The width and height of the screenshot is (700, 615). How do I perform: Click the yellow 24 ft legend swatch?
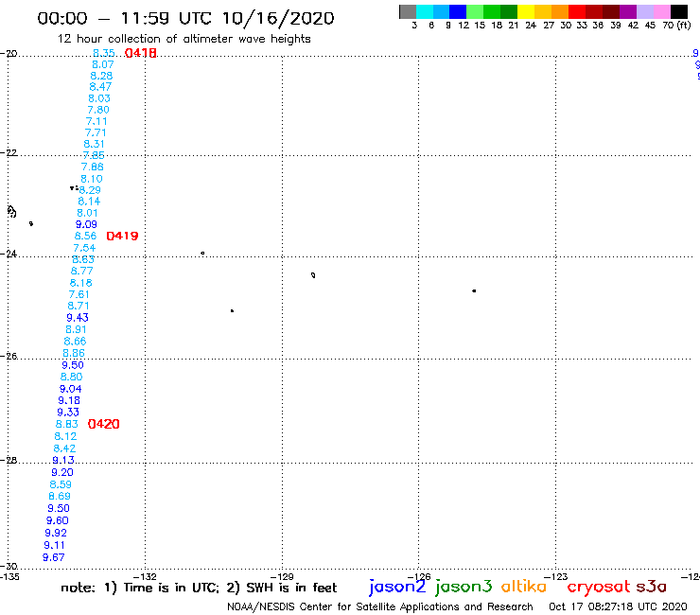point(526,11)
